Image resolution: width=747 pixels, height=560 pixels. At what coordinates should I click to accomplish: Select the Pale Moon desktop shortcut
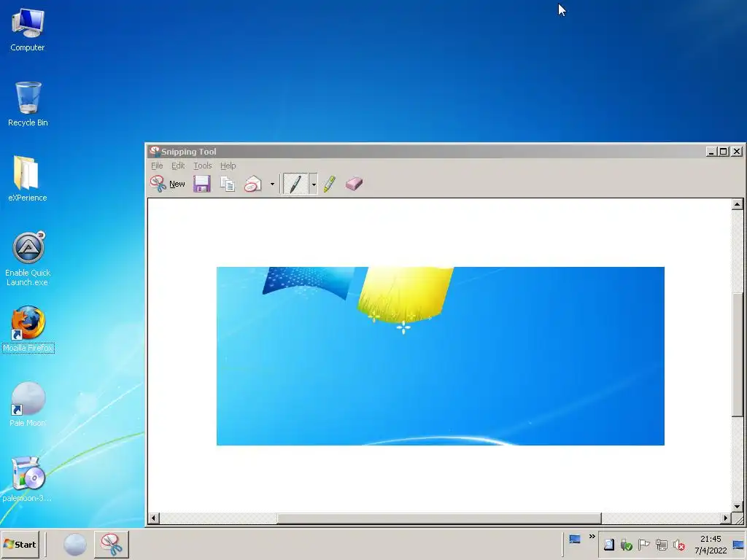tap(28, 404)
